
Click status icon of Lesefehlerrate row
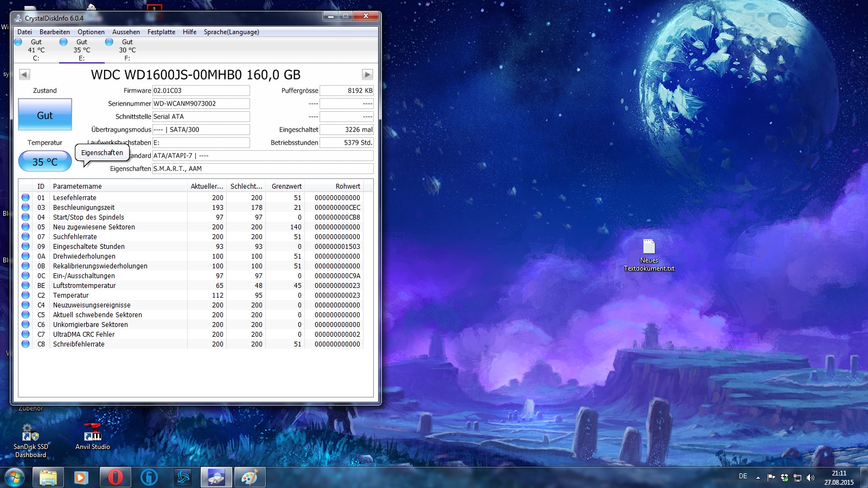(25, 197)
